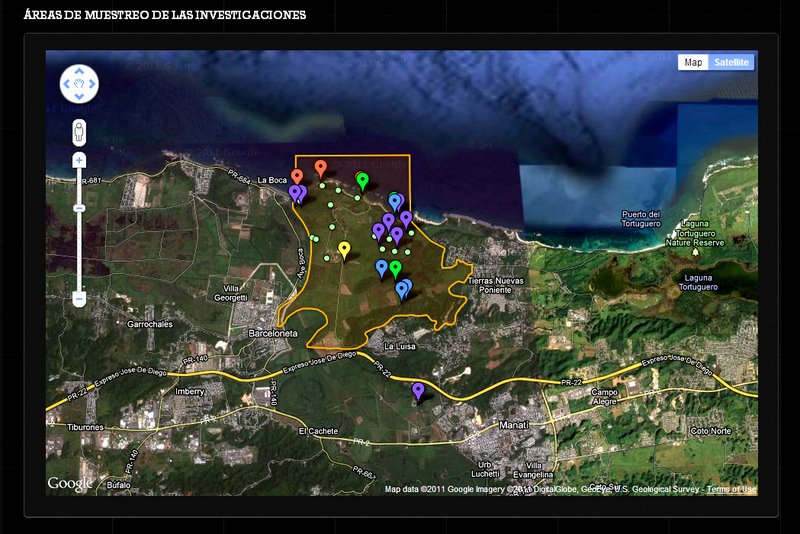Click the hand icon in the pan control

coord(79,84)
